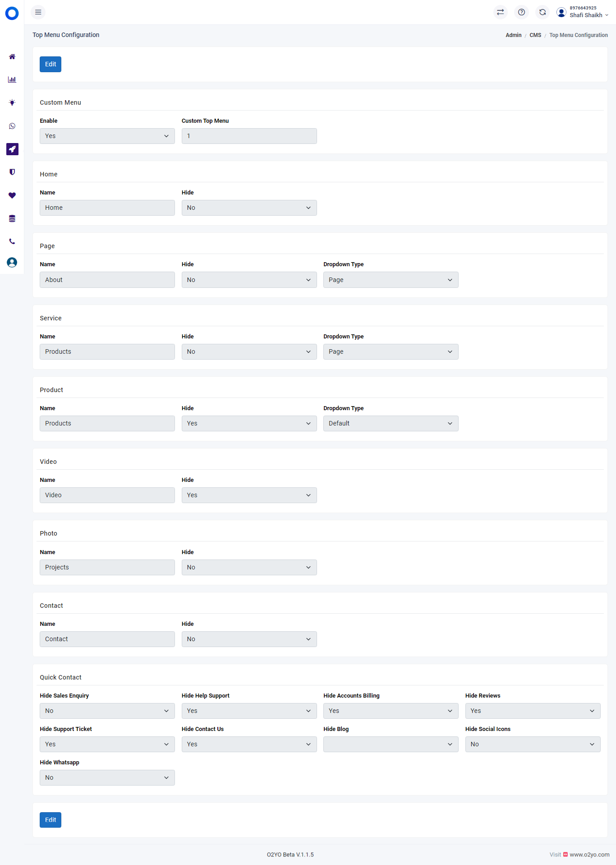Open the help question mark icon
The width and height of the screenshot is (616, 865).
click(521, 12)
